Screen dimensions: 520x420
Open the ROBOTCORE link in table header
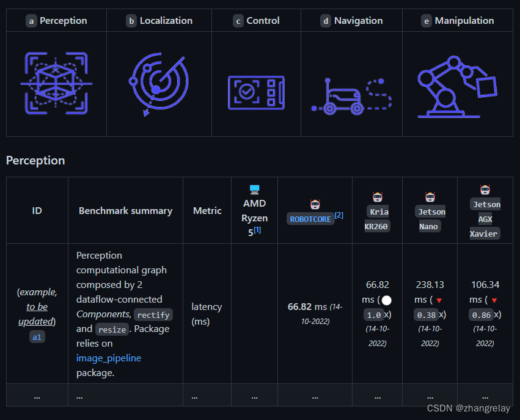[x=310, y=219]
